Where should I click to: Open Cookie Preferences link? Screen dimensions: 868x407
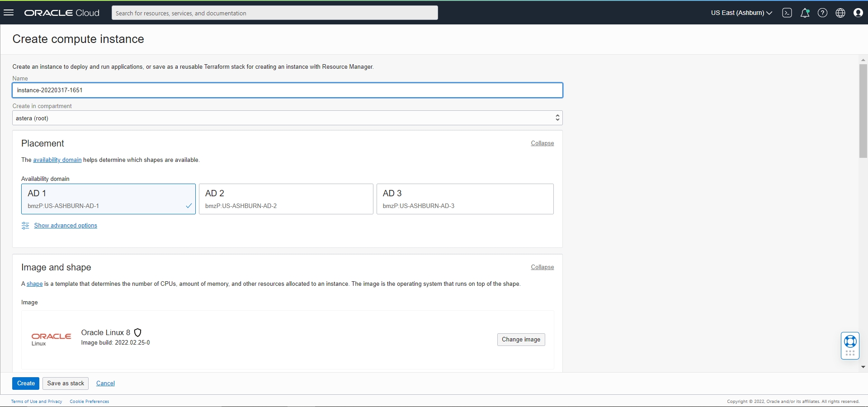[x=90, y=402]
